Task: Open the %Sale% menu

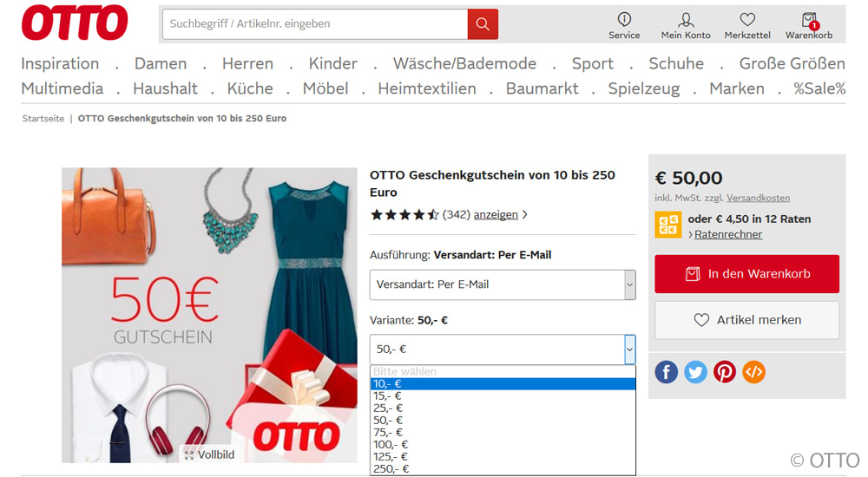Action: pyautogui.click(x=819, y=88)
